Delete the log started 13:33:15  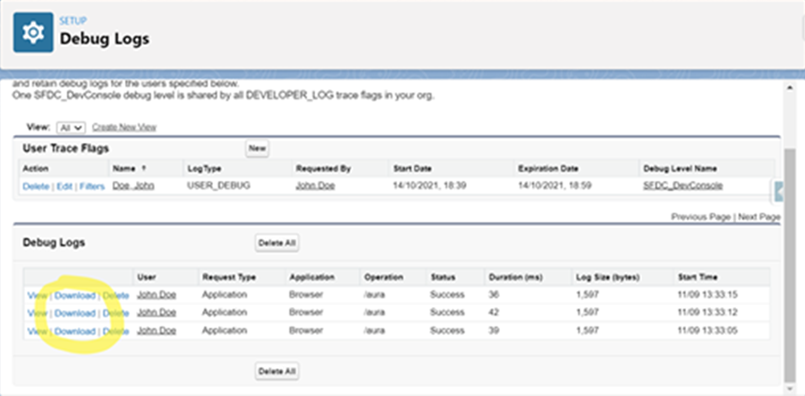pos(116,295)
